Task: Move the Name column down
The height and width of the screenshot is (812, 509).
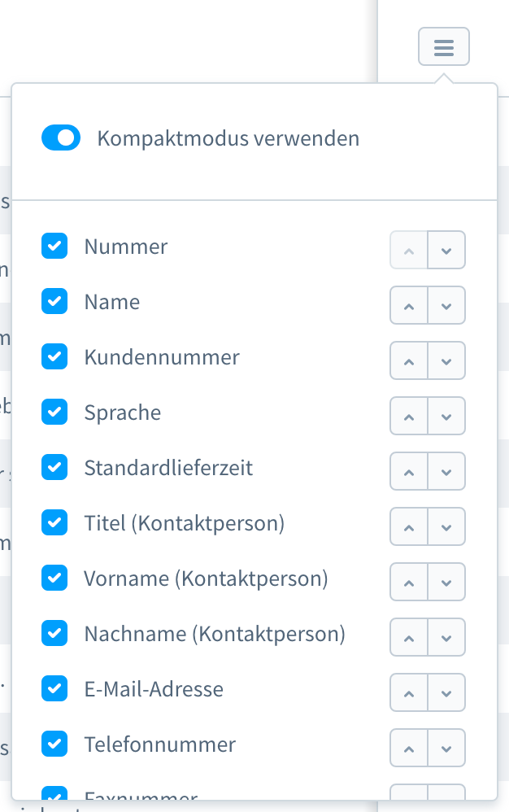Action: coord(446,305)
